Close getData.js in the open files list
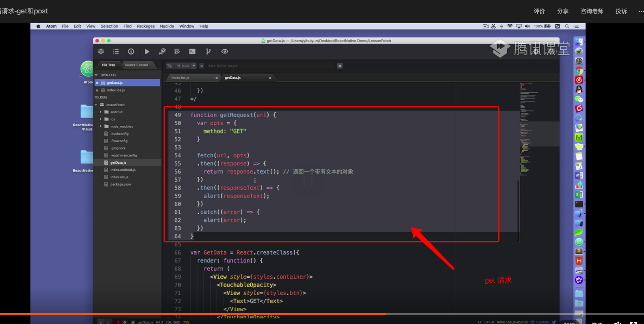This screenshot has width=644, height=324. [97, 83]
